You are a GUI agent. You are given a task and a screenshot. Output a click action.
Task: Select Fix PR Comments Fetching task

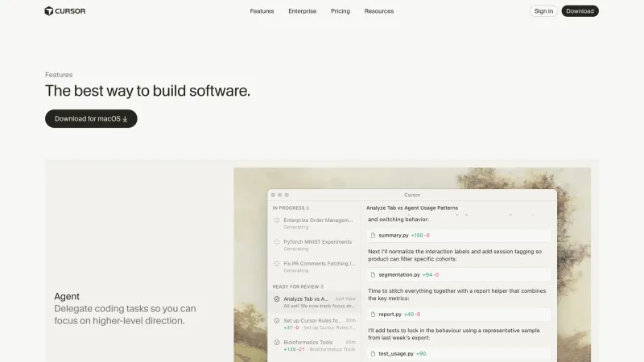[x=314, y=267]
